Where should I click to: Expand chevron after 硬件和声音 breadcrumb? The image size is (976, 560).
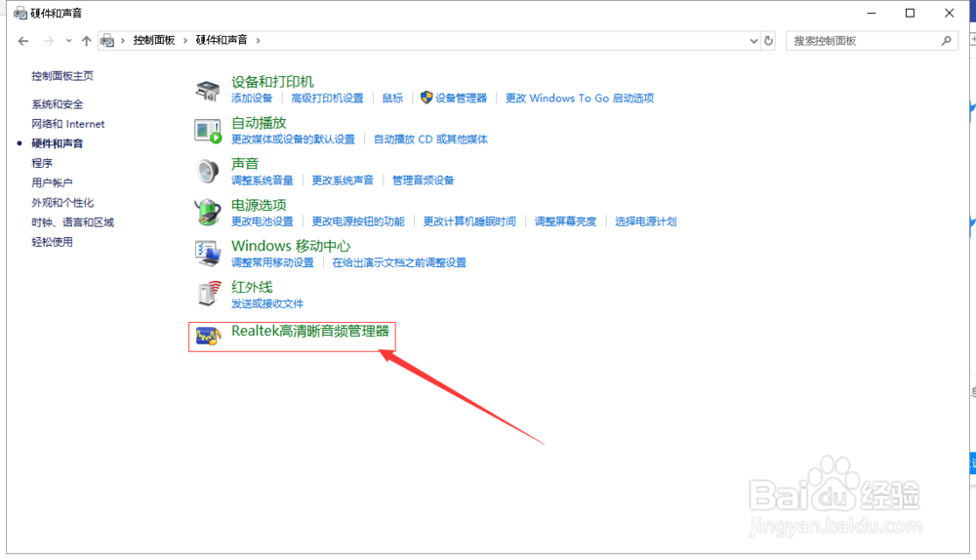(258, 40)
